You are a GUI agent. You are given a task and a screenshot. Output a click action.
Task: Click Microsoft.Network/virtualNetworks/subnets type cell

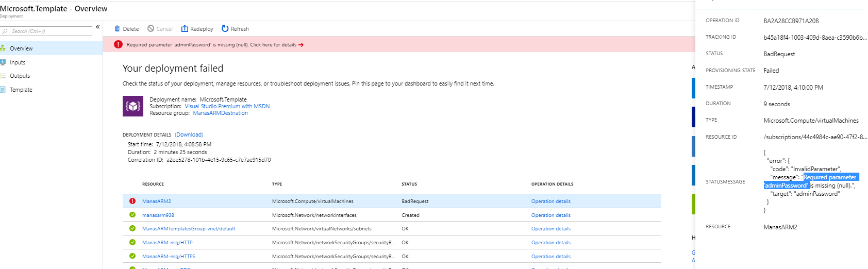[322, 229]
